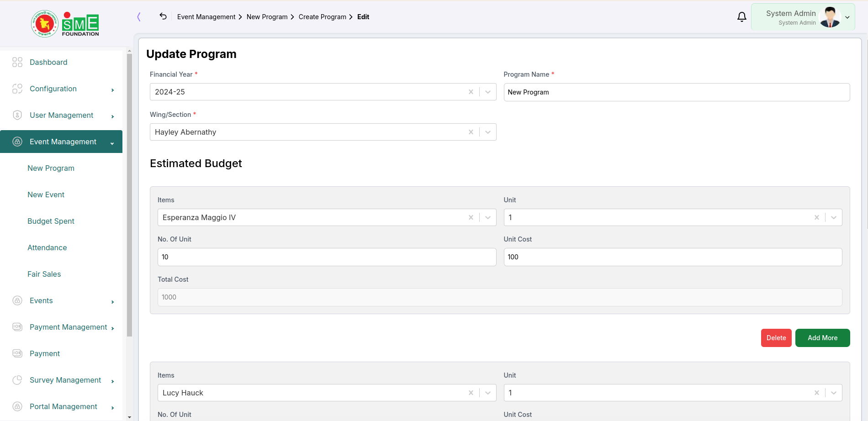868x421 pixels.
Task: Open the Unit dropdown in first budget block
Action: point(834,217)
